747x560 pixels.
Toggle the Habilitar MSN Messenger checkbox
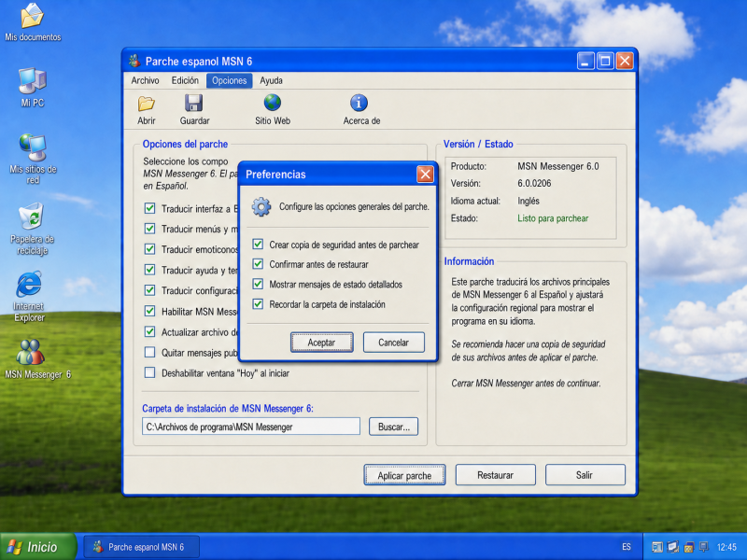click(149, 311)
